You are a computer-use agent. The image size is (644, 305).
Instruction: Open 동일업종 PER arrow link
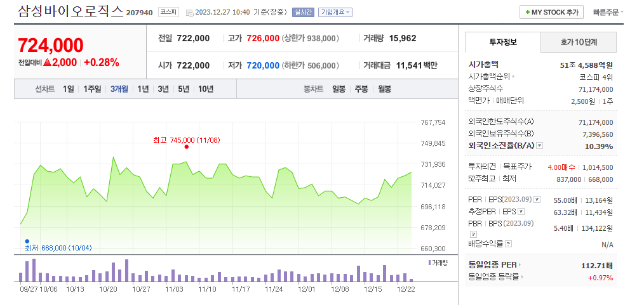tap(495, 265)
